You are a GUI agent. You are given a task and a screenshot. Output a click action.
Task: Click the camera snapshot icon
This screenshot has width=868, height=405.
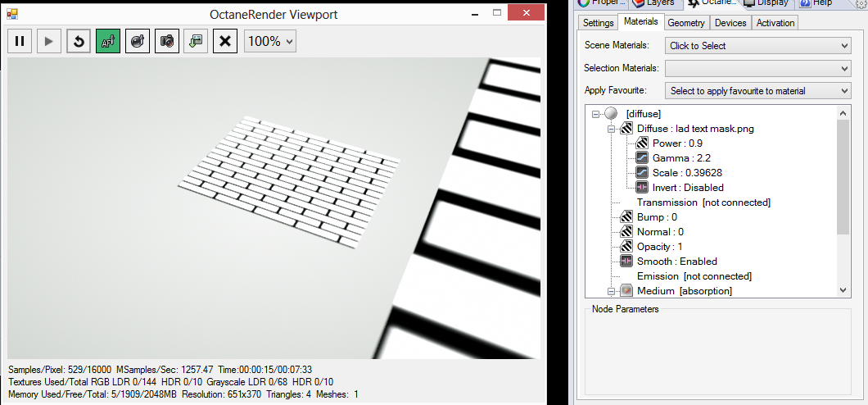click(166, 41)
